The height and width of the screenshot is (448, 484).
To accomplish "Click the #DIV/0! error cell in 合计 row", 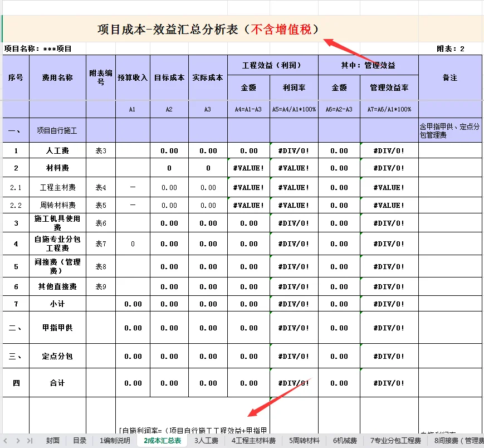I will pyautogui.click(x=295, y=383).
